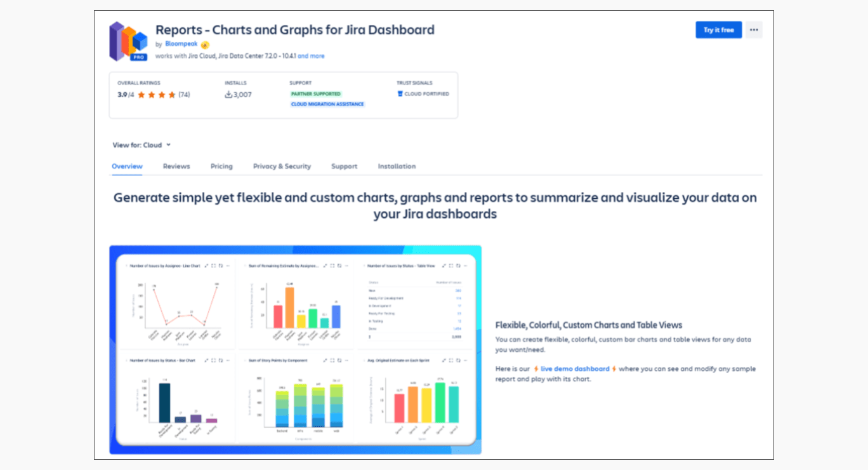Click the first orange rating star

point(141,95)
